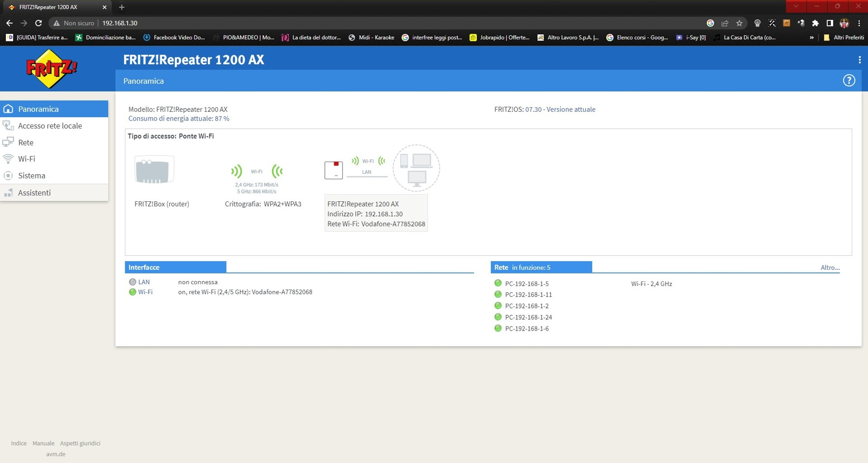Click green status dot of PC-192-168-1-5
The width and height of the screenshot is (868, 463).
tap(498, 283)
